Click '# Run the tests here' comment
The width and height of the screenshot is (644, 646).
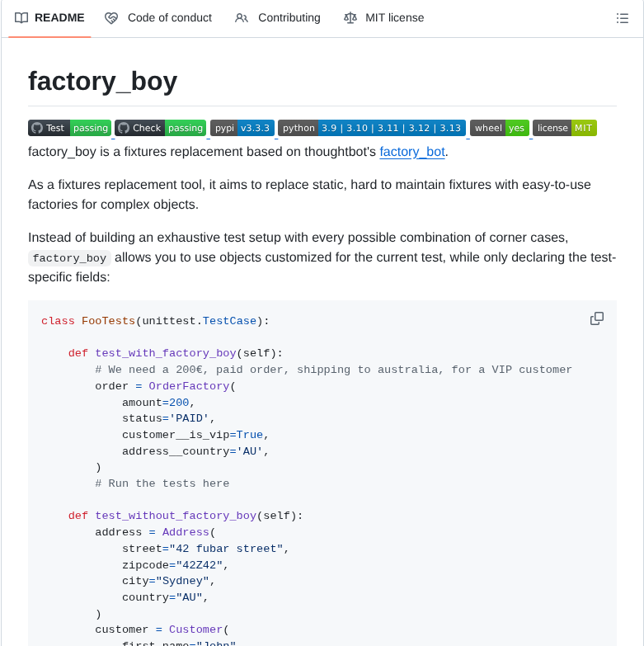click(162, 483)
